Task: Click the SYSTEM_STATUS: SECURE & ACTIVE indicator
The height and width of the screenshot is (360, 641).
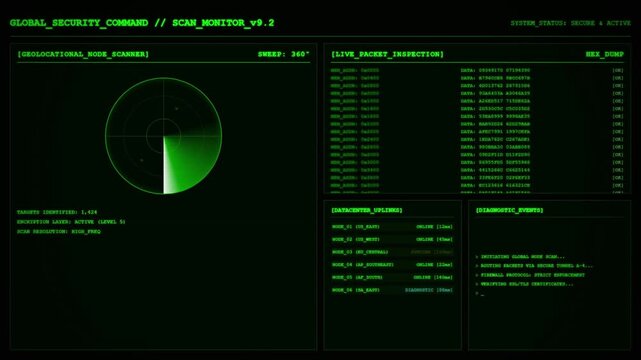Action: pos(570,23)
